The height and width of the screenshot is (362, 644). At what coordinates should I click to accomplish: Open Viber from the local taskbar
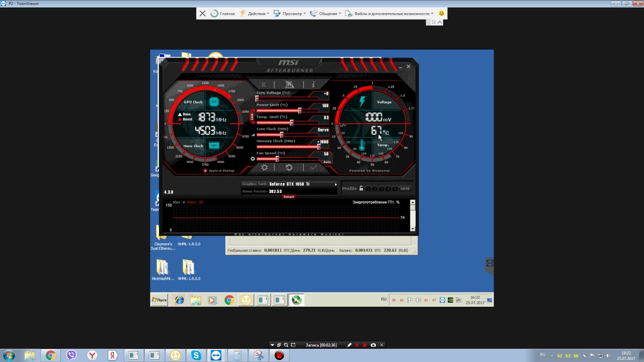[x=71, y=355]
